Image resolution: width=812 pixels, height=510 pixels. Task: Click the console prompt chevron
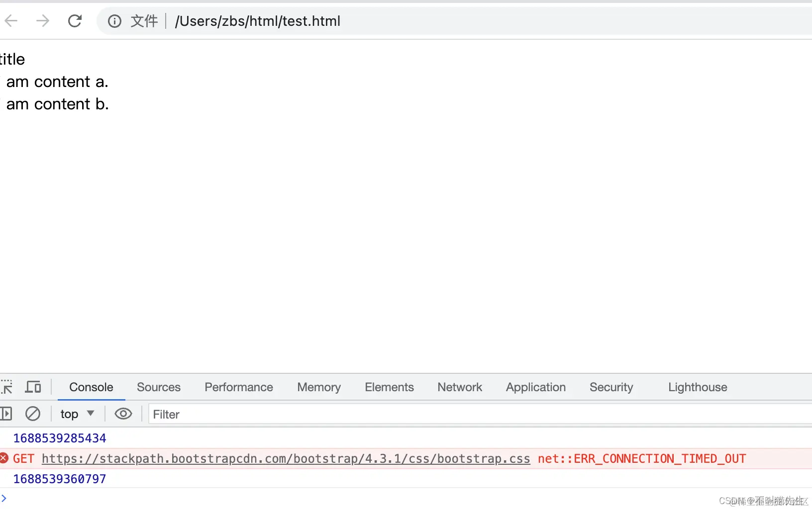tap(4, 498)
